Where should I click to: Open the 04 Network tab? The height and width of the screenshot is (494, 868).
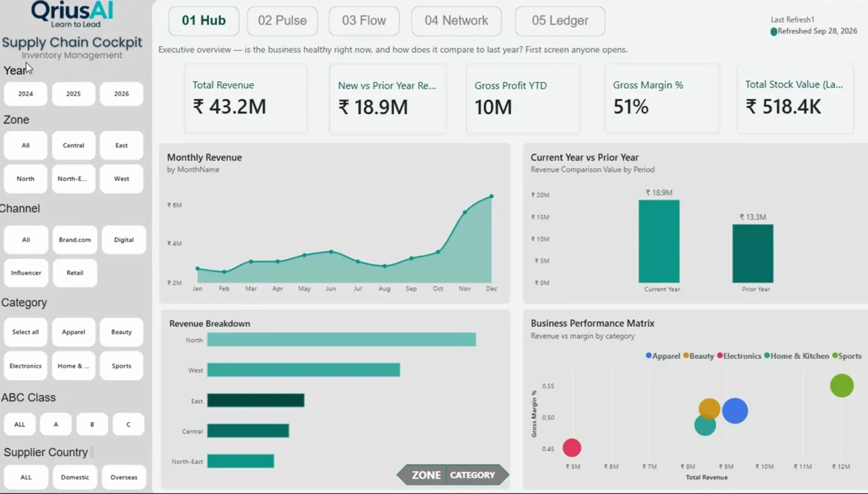coord(456,21)
